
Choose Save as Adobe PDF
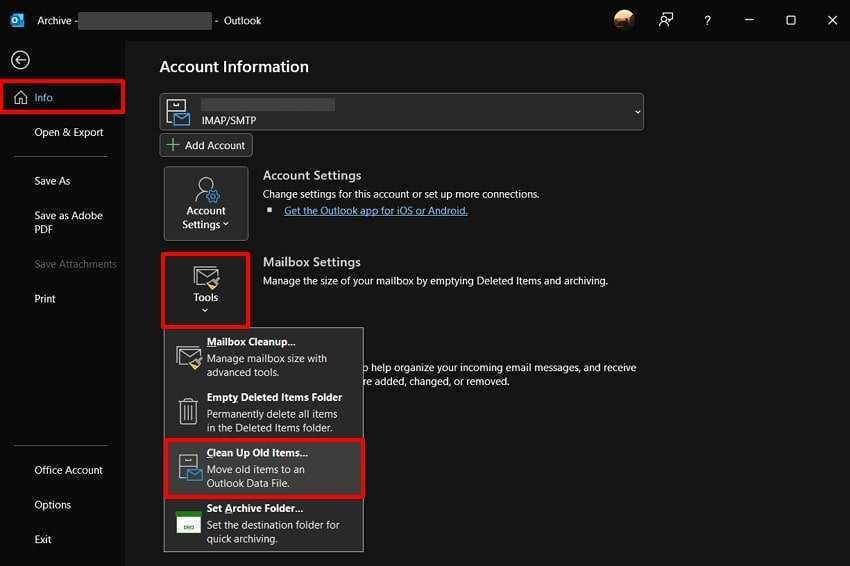[x=68, y=222]
